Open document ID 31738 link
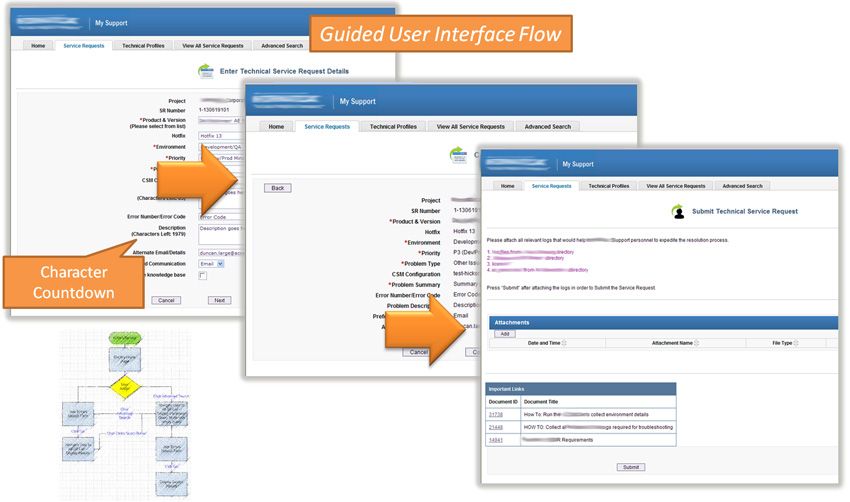This screenshot has height=502, width=850. (x=497, y=414)
